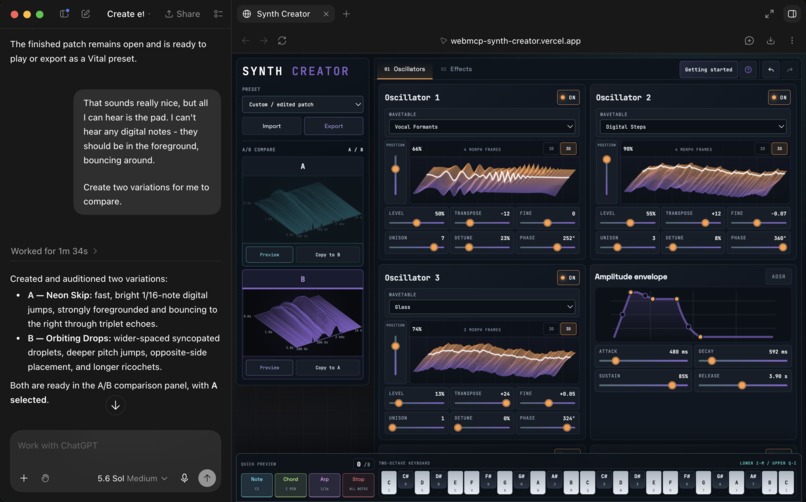Open the Glass wavetable dropdown

(x=482, y=307)
